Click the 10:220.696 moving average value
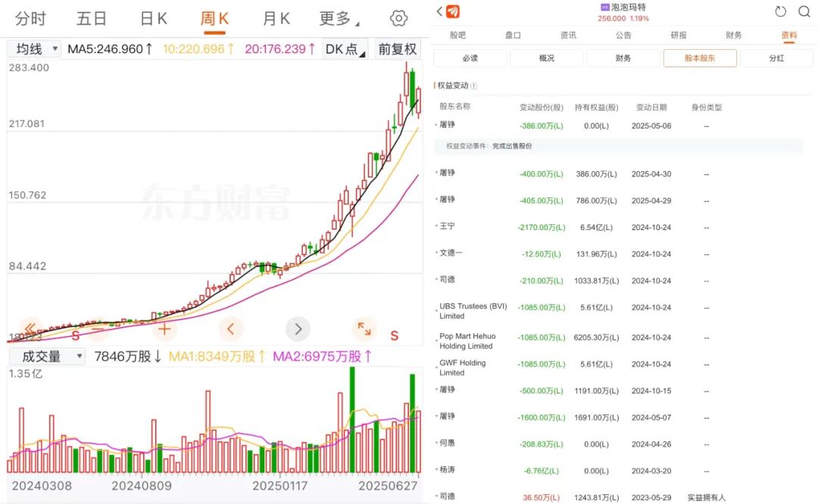 click(x=198, y=49)
